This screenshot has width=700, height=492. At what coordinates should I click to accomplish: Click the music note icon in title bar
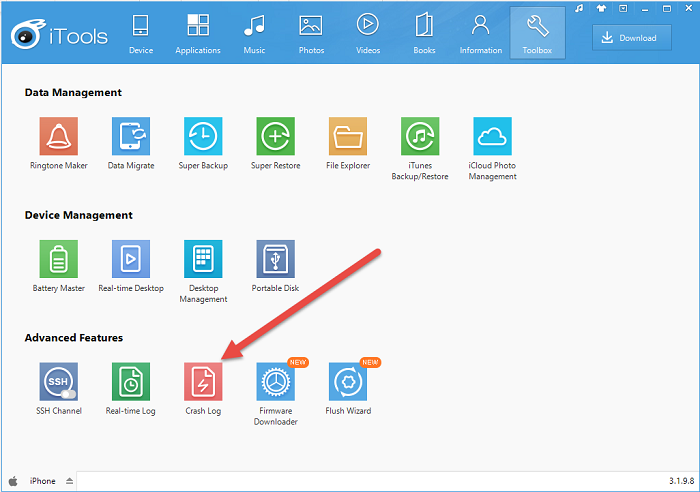[x=579, y=8]
